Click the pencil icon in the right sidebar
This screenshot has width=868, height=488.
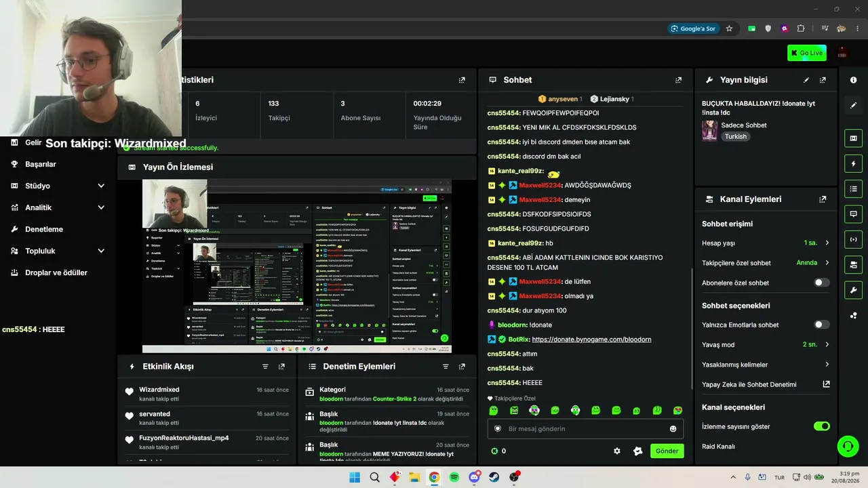[x=853, y=106]
